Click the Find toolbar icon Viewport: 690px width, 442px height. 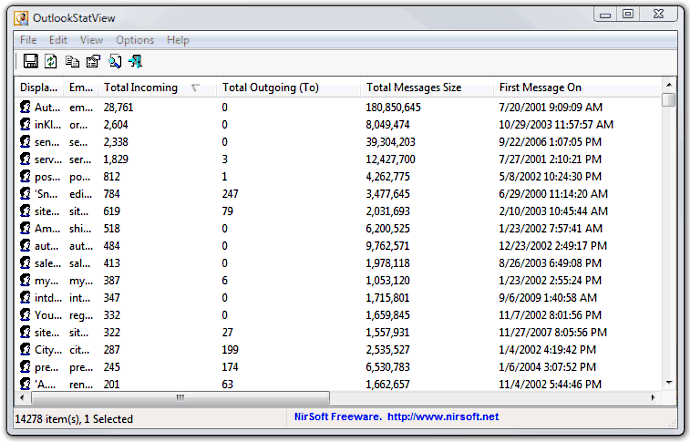115,62
